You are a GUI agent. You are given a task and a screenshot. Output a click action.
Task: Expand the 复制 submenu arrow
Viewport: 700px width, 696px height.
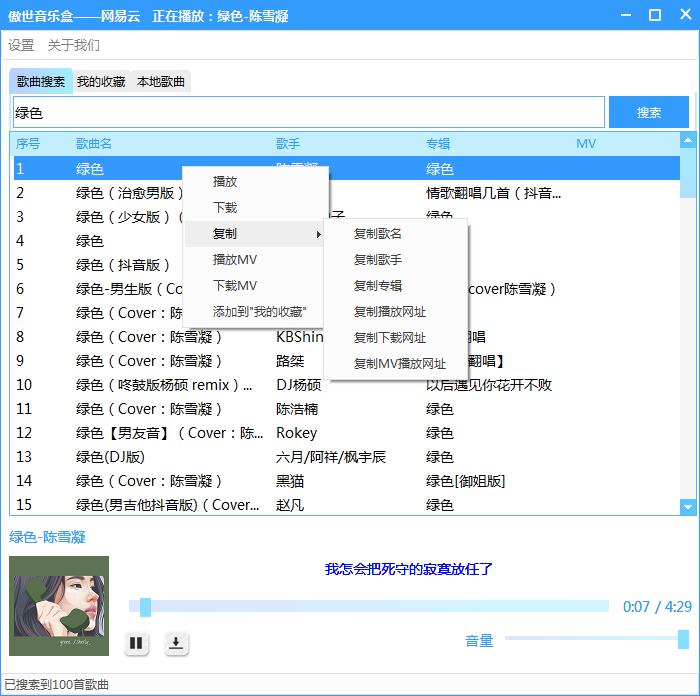(x=318, y=234)
